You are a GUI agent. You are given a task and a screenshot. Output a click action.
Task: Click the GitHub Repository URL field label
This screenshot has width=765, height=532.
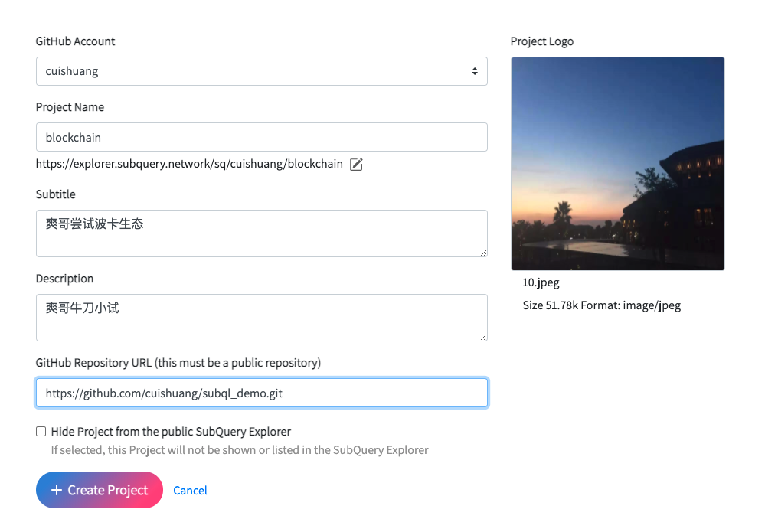click(x=178, y=363)
